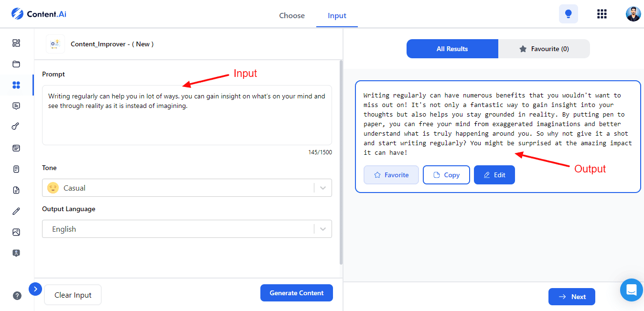Open the dashboard icon in sidebar

(16, 43)
